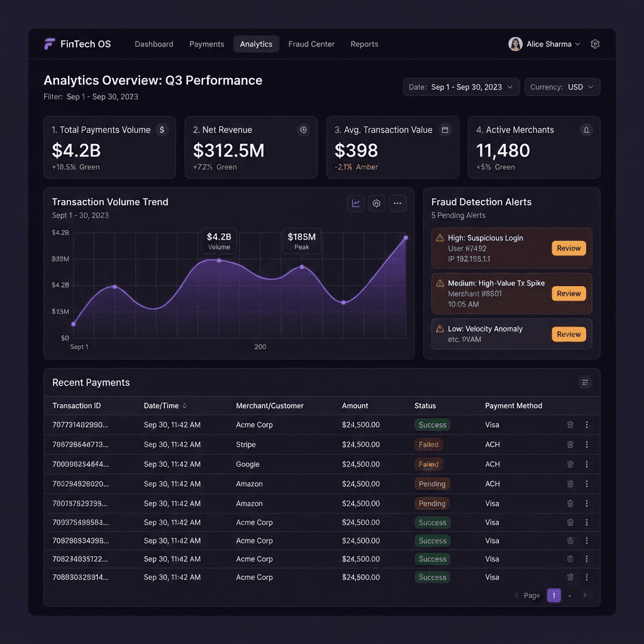644x644 pixels.
Task: Click trash icon on Amazon Visa row
Action: (x=570, y=504)
